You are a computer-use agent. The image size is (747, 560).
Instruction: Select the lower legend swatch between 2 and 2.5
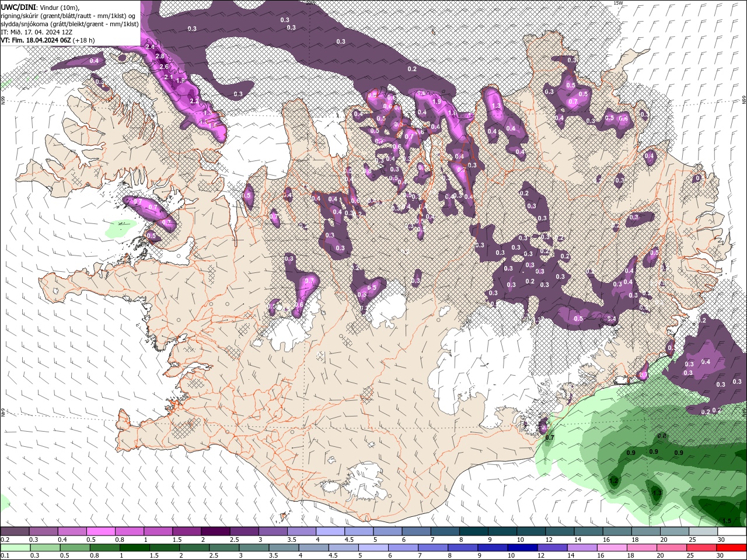point(193,547)
